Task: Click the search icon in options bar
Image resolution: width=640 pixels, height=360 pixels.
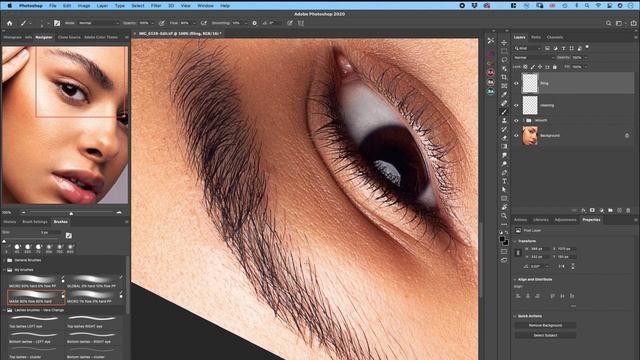Action: 608,23
